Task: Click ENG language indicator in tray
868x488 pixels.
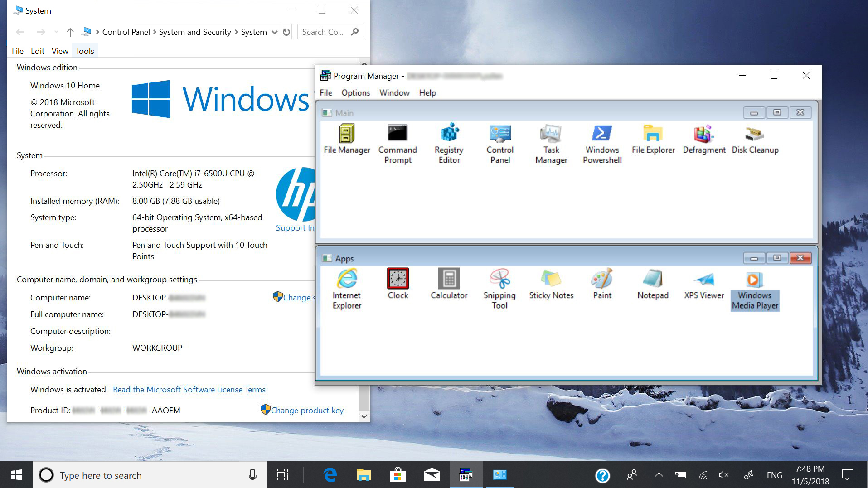Action: coord(774,475)
